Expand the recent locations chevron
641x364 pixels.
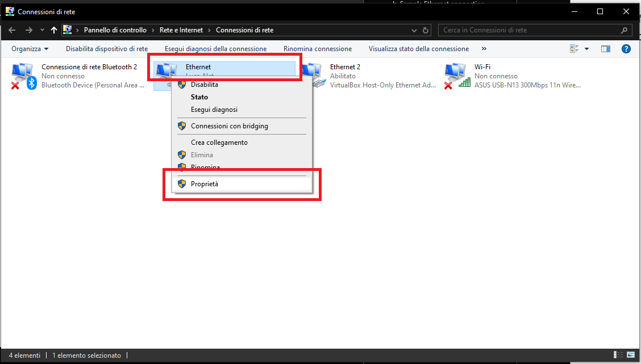click(42, 30)
